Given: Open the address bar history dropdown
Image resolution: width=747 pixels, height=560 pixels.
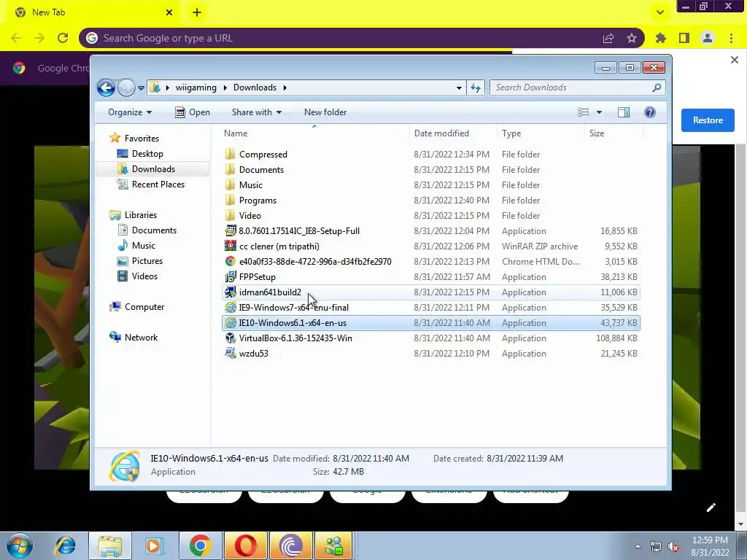Looking at the screenshot, I should [459, 87].
